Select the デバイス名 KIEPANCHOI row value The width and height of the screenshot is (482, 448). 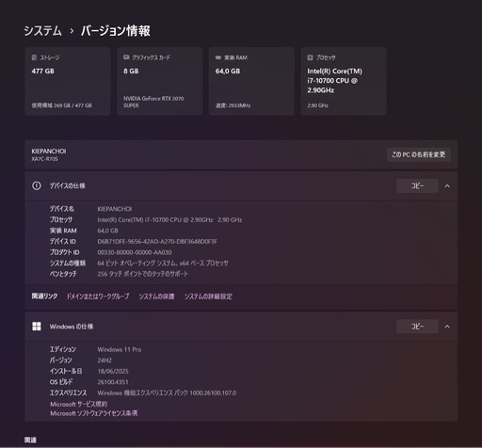pyautogui.click(x=115, y=209)
